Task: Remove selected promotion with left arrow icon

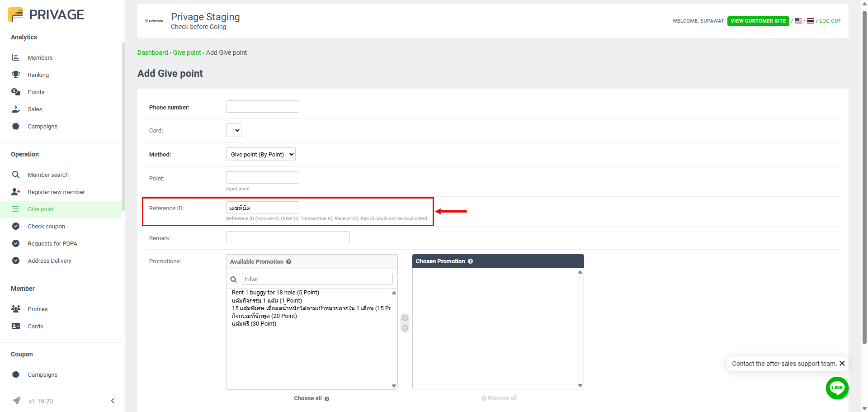Action: 405,328
